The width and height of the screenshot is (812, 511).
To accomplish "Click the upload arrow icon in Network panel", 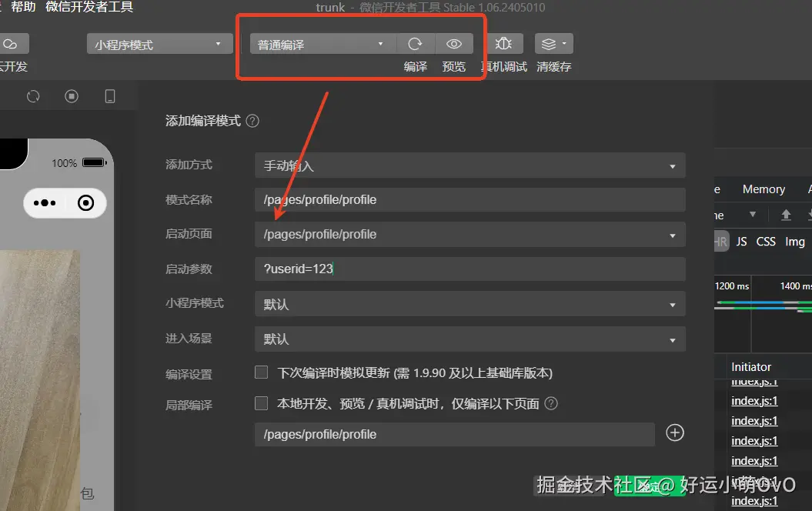I will pos(786,215).
